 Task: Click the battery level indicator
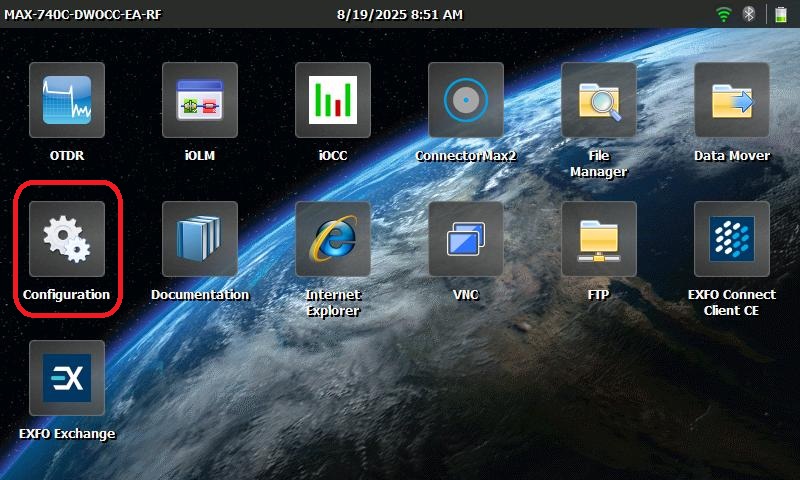coord(781,14)
